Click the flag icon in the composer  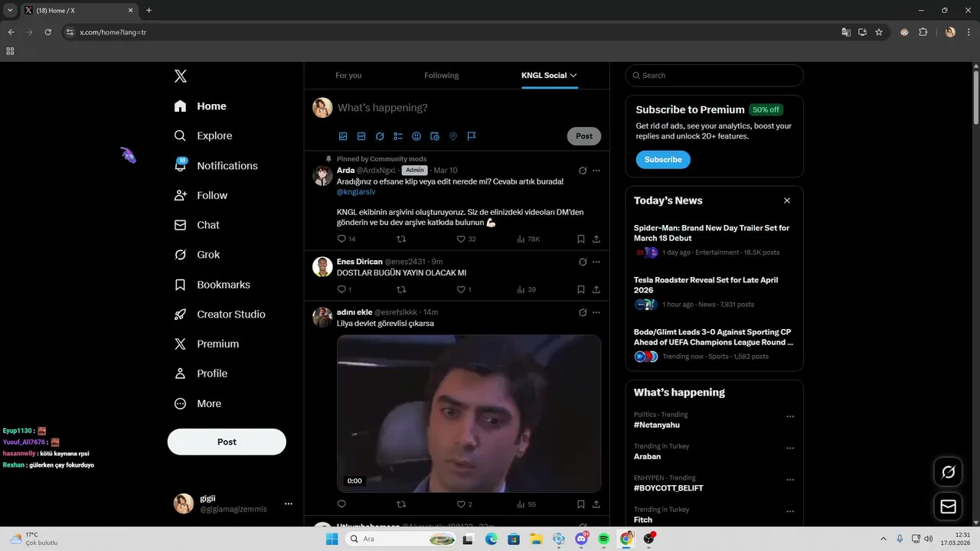point(472,136)
